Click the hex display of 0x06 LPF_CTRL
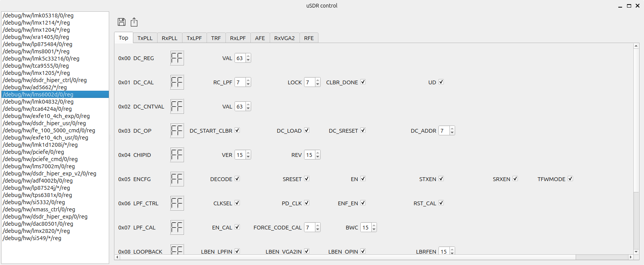The image size is (644, 265). pos(177,203)
